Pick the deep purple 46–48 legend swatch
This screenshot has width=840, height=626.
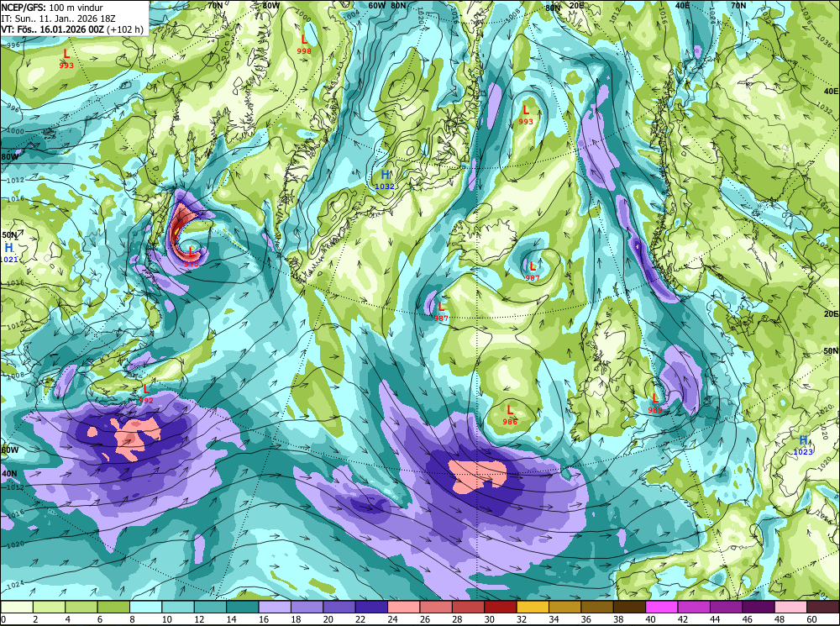(x=759, y=607)
